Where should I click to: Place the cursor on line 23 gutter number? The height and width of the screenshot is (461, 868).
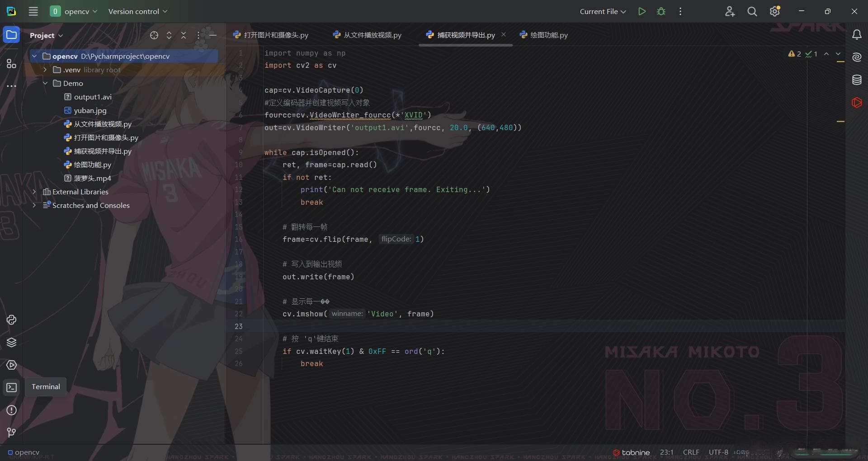[239, 326]
